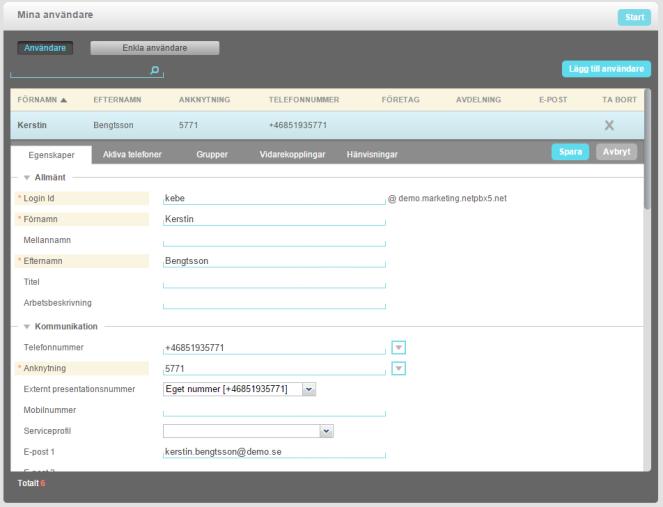663x507 pixels.
Task: Click the Efternamn input field
Action: tap(274, 261)
